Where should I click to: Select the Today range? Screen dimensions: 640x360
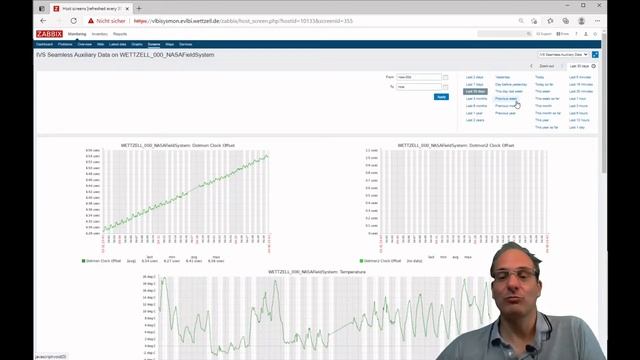[540, 77]
